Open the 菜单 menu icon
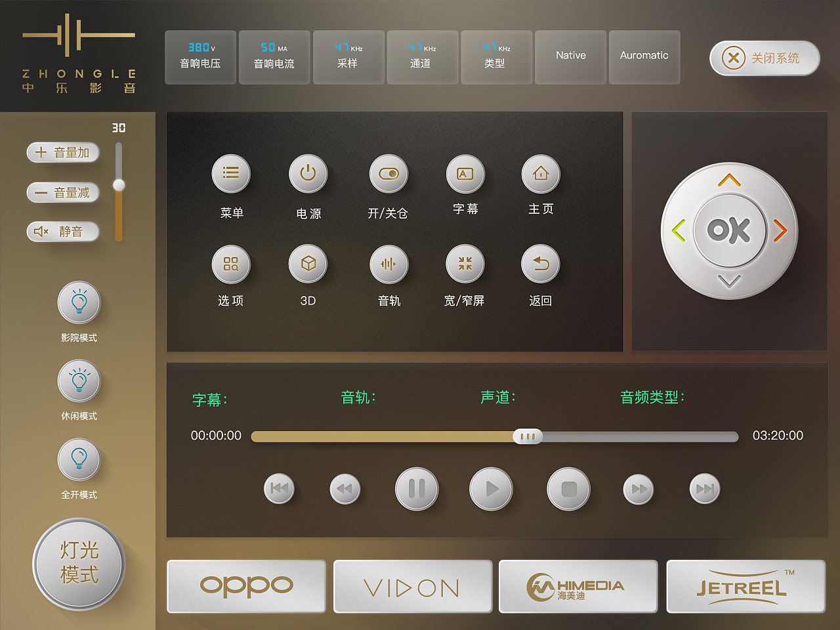This screenshot has width=840, height=630. coord(231,173)
